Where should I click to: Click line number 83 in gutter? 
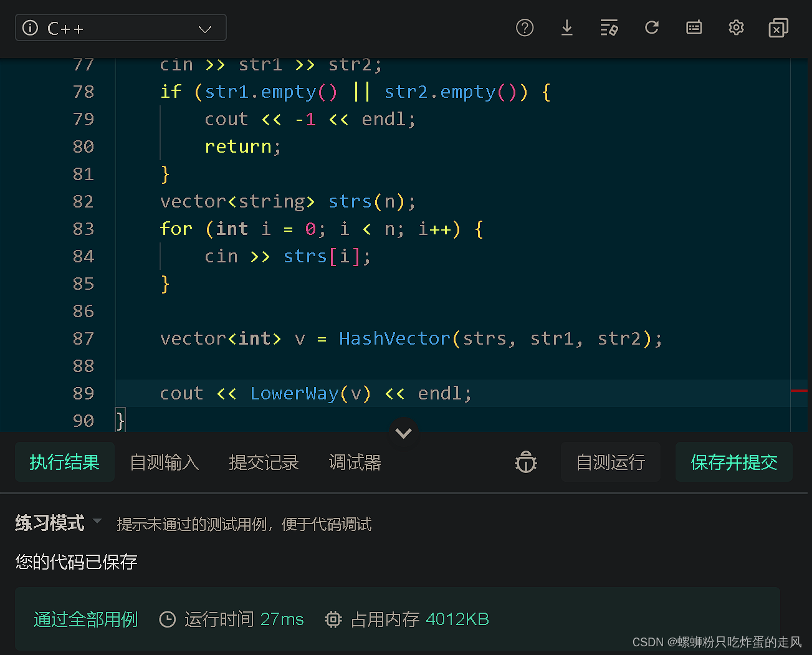(84, 229)
